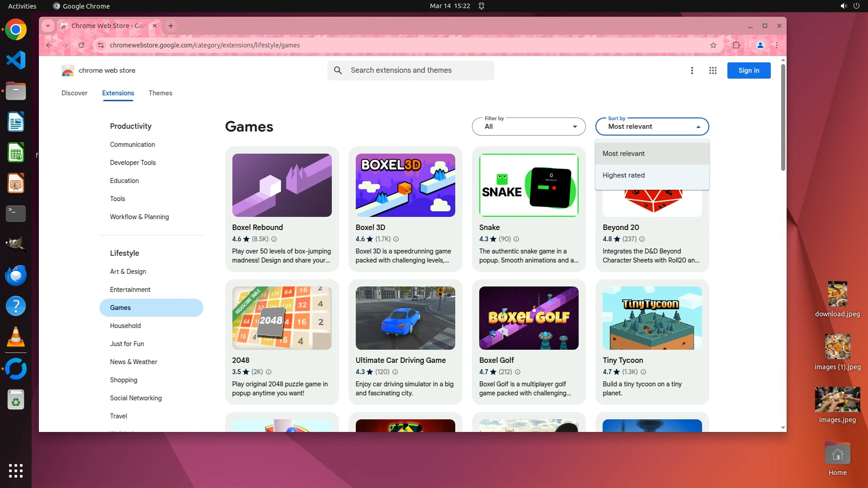Screen dimensions: 868x488
Task: Click the Chrome profile avatar icon
Action: [x=760, y=45]
